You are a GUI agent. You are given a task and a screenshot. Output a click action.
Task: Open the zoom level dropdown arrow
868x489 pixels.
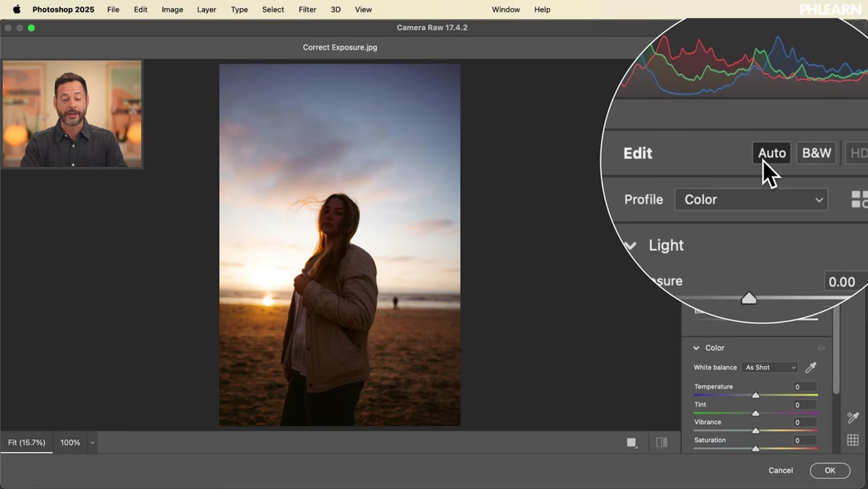tap(92, 443)
